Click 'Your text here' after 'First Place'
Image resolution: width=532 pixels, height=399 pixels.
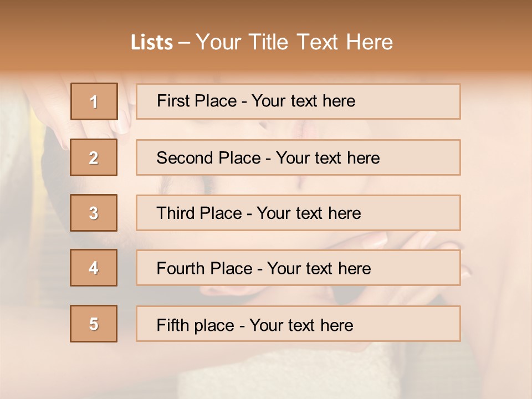(x=303, y=101)
